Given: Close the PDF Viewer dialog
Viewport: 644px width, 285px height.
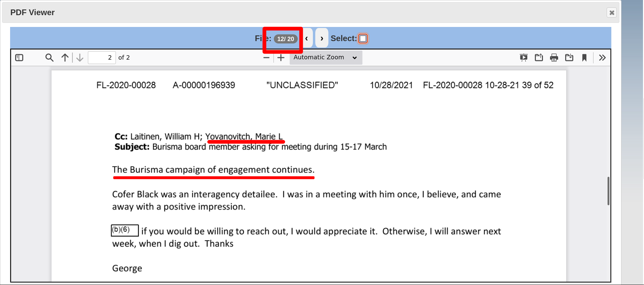Looking at the screenshot, I should [x=612, y=12].
